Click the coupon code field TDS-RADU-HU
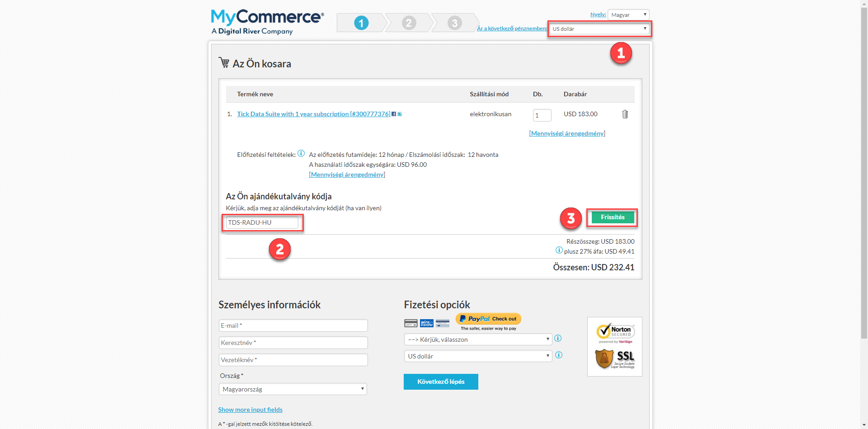Viewport: 868px width, 429px height. click(x=262, y=222)
